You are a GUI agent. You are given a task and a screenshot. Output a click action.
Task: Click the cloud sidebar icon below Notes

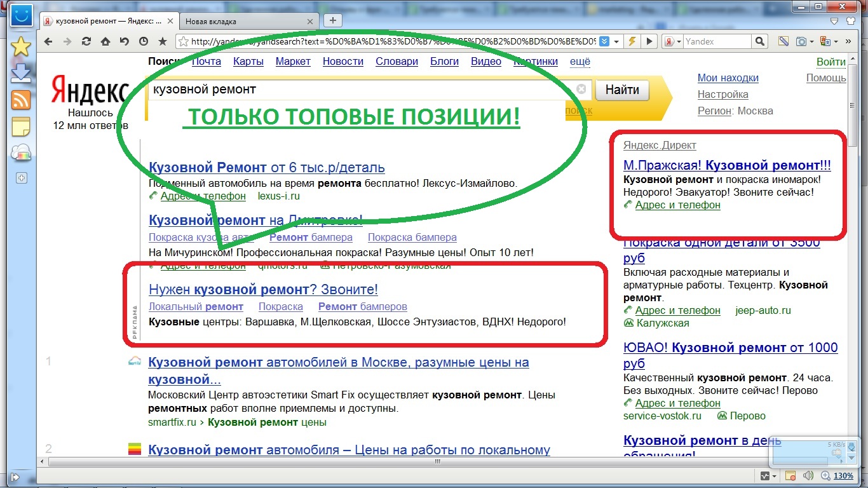point(21,153)
